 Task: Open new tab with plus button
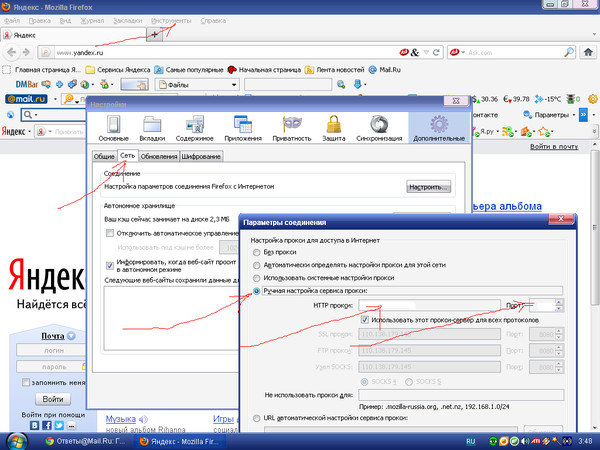pos(155,34)
